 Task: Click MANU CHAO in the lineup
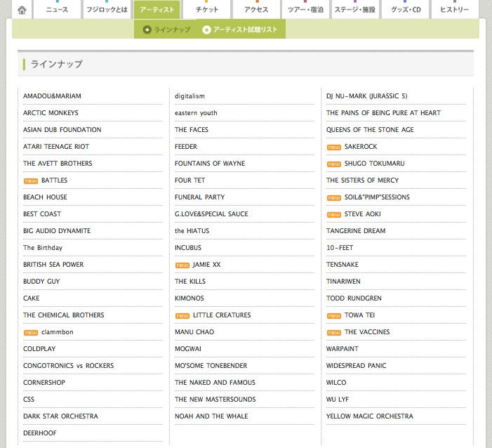[194, 332]
